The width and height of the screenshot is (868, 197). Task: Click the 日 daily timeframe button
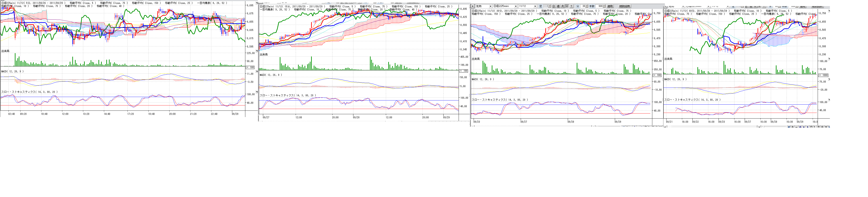[554, 6]
